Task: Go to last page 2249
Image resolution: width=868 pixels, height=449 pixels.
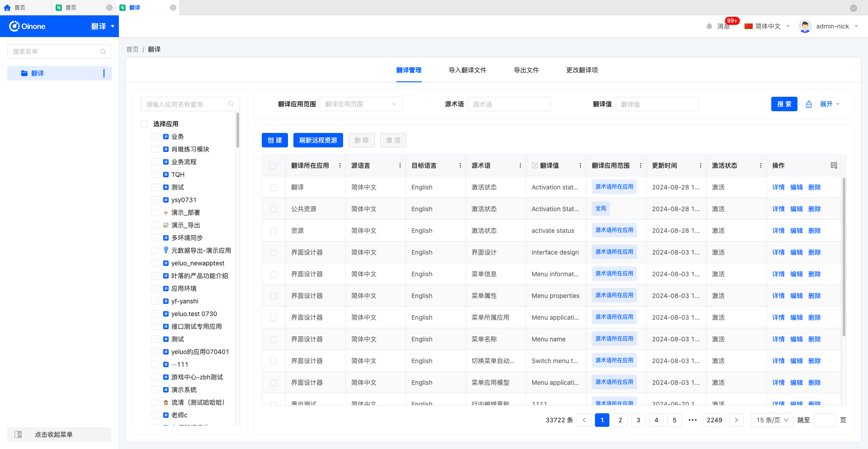Action: [x=714, y=420]
